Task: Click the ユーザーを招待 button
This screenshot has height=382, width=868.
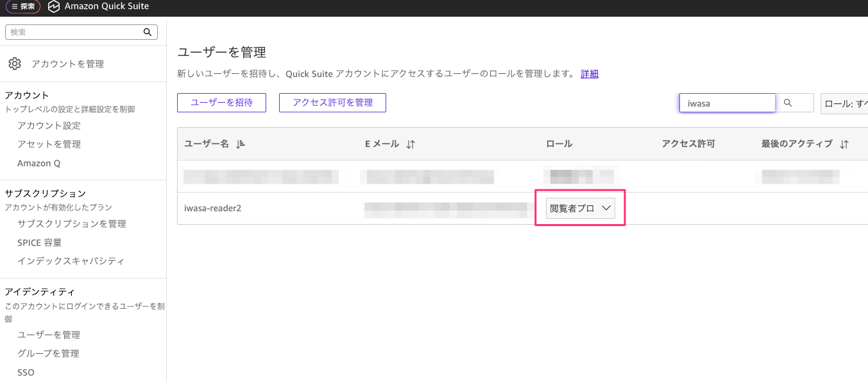Action: pos(221,102)
